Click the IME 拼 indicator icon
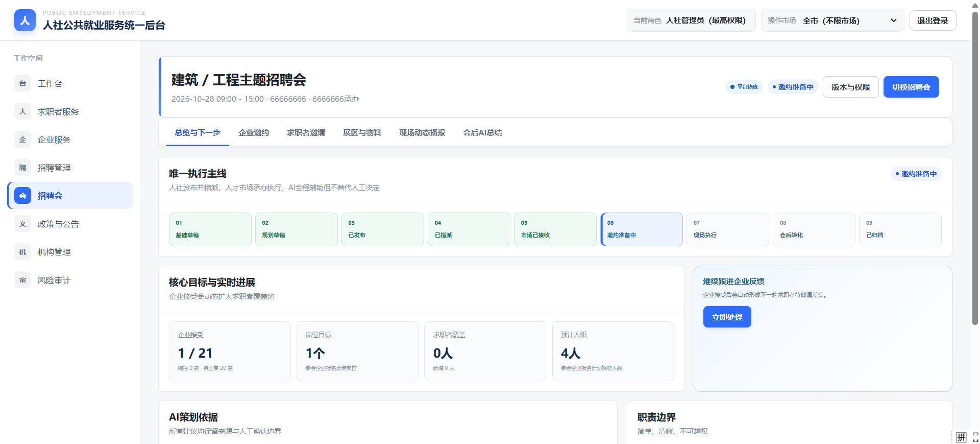 coord(962,437)
